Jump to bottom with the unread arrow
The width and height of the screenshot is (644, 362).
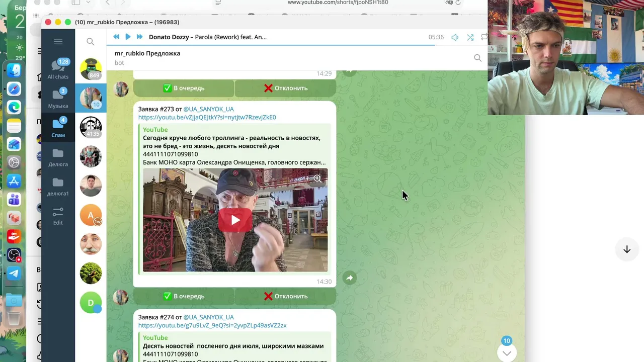pos(507,352)
